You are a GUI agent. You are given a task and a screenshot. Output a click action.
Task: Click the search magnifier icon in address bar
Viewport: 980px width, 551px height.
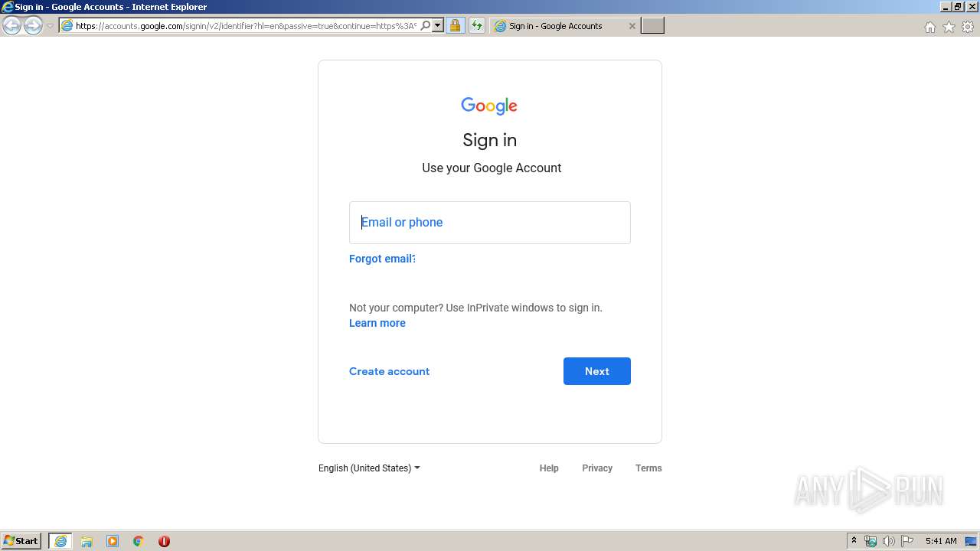(x=426, y=26)
